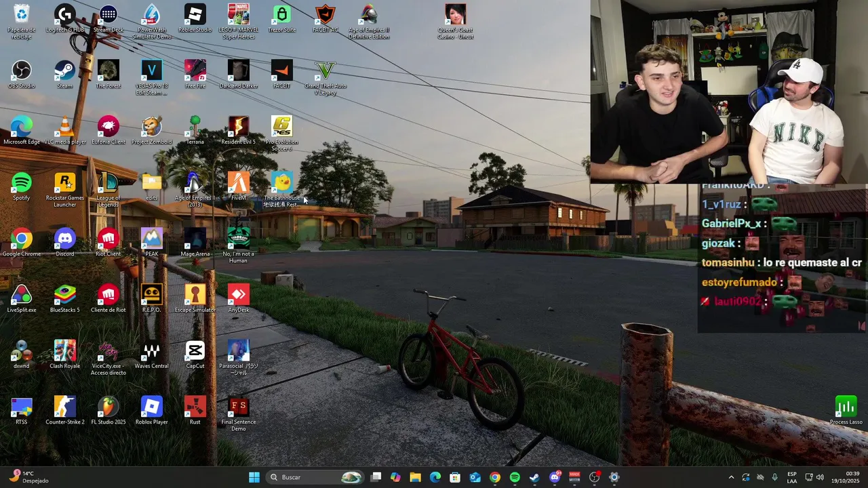The image size is (868, 488).
Task: Expand the hidden system tray icons chevron
Action: [731, 477]
